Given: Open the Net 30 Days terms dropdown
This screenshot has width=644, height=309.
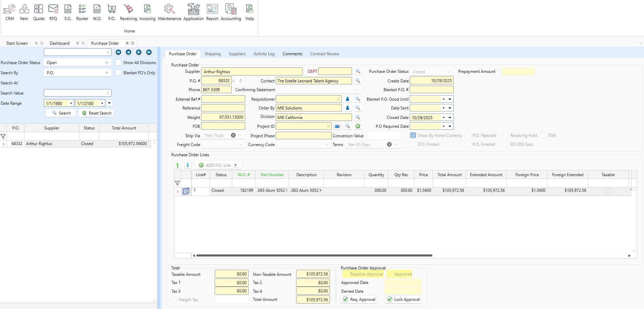Looking at the screenshot, I should coord(396,144).
